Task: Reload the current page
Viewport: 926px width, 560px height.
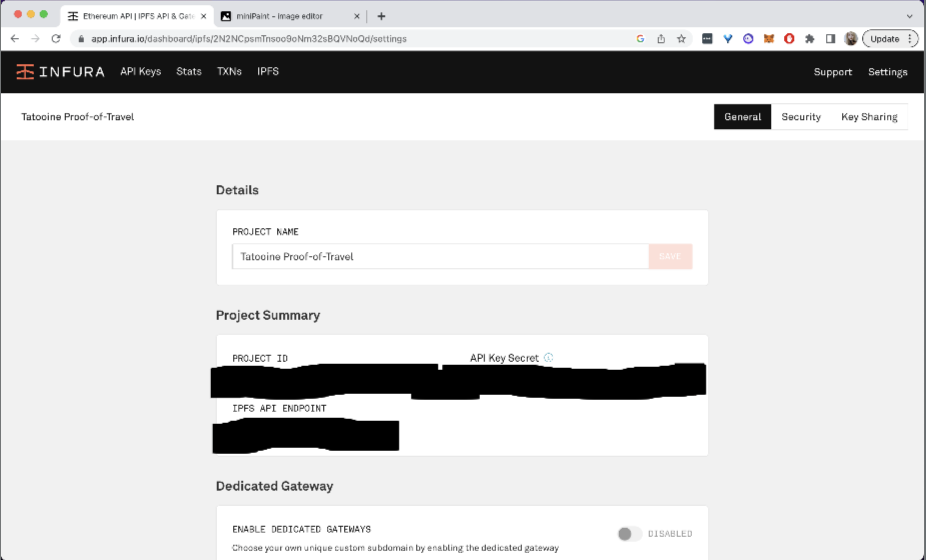Action: pos(56,39)
